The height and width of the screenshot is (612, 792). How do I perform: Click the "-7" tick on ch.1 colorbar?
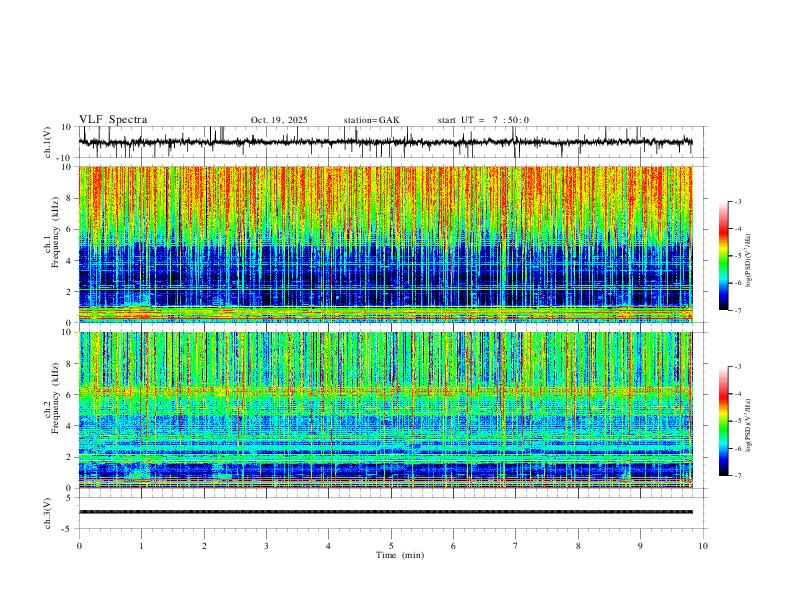click(x=737, y=310)
